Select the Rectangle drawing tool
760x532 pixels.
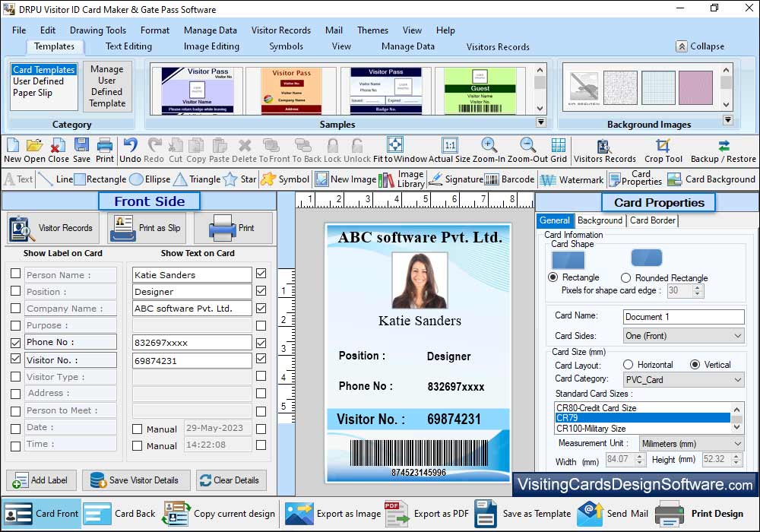100,179
